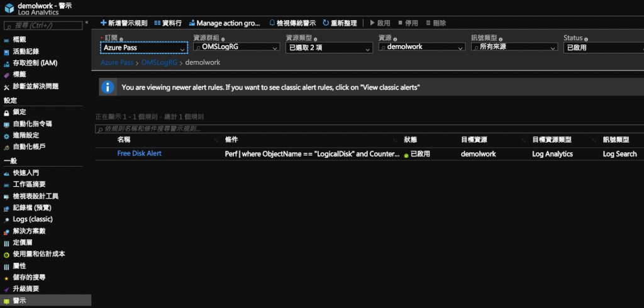Click the 快速入門 cloud icon
Screen dimensions: 644x308
6,173
